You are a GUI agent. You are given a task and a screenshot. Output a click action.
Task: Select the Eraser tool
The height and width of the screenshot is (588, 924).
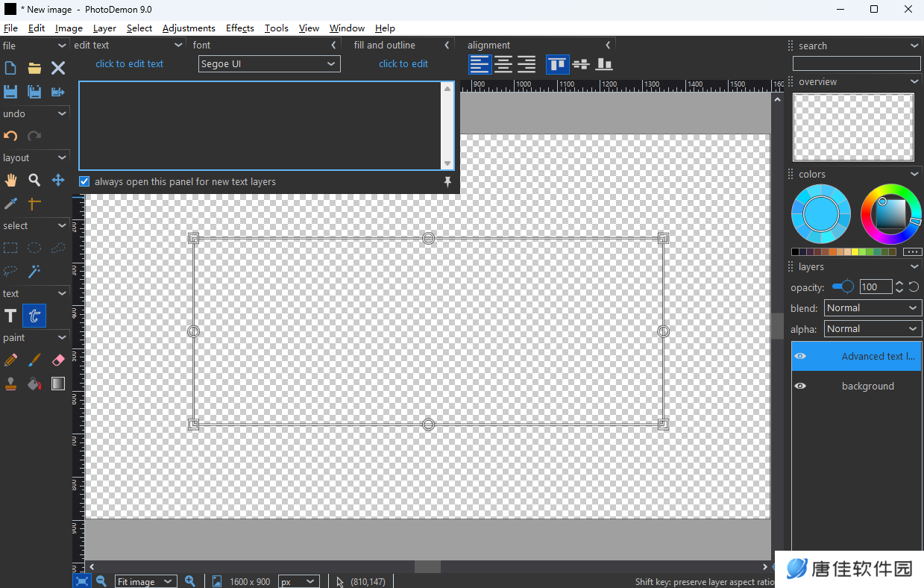point(58,360)
